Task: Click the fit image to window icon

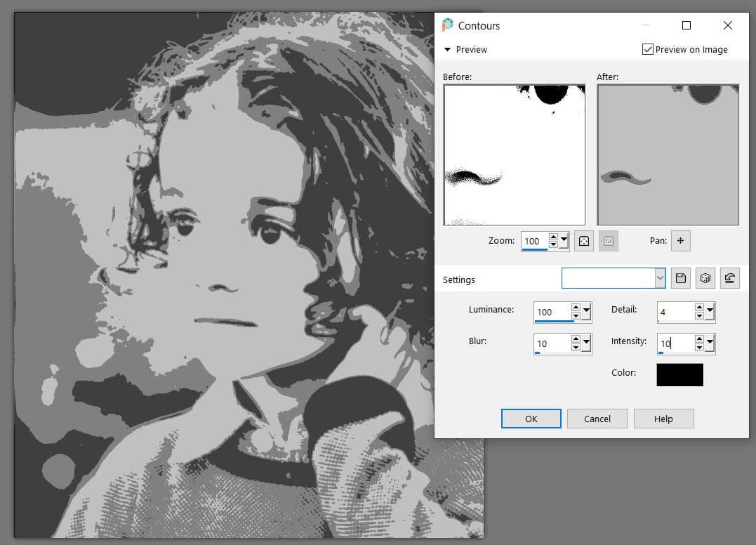Action: click(x=584, y=241)
